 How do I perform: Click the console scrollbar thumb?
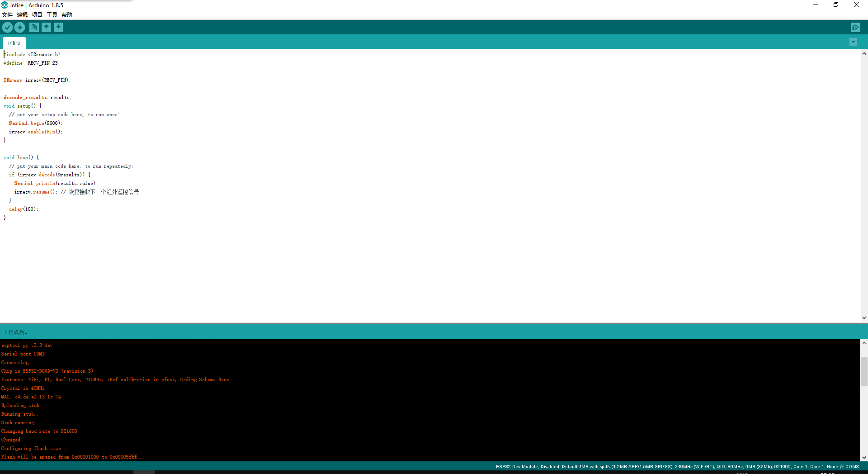pos(864,371)
